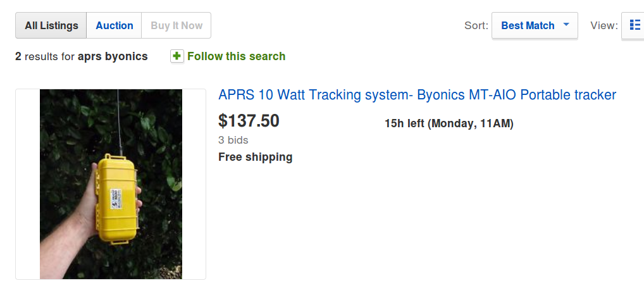
Task: Click the Follow this search link
Action: pyautogui.click(x=236, y=56)
